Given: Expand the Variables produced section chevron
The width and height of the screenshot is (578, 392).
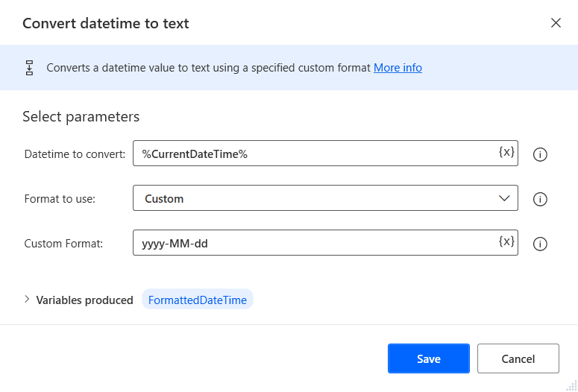Looking at the screenshot, I should point(28,300).
